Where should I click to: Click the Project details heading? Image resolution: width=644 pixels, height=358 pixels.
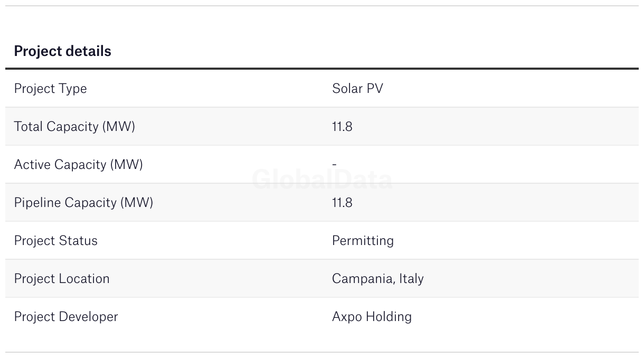[x=62, y=51]
